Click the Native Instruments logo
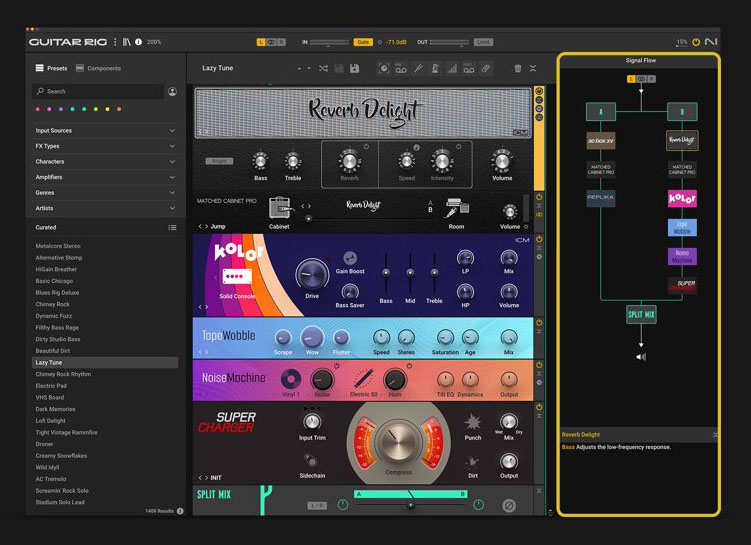 [x=711, y=42]
